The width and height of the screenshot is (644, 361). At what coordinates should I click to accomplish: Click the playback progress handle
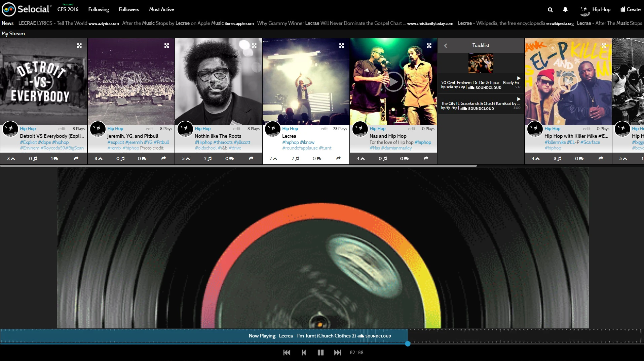coord(408,344)
